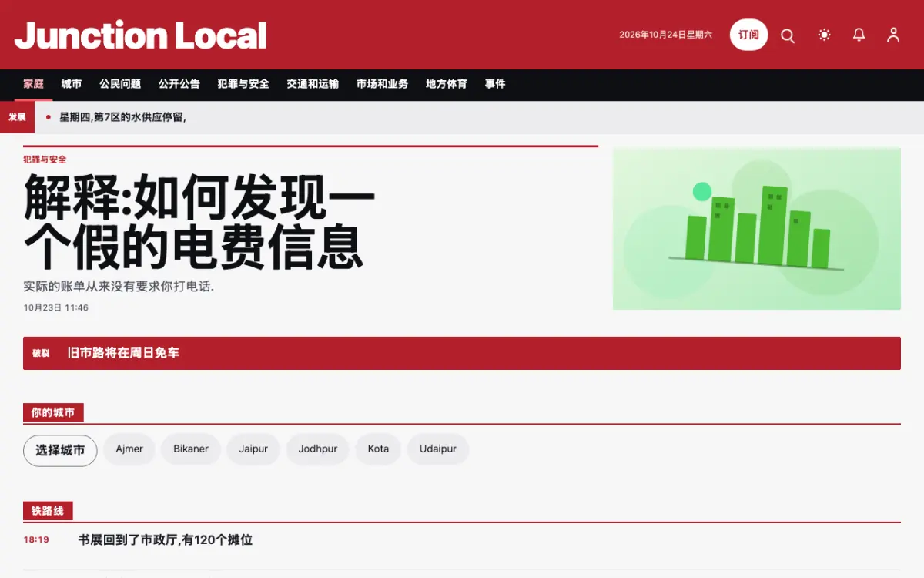The width and height of the screenshot is (924, 578).
Task: Open the 事件 navigation item
Action: (495, 84)
